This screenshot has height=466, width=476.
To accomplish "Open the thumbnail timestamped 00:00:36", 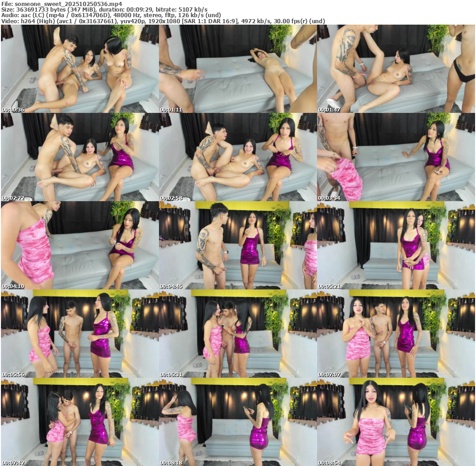I will tap(79, 69).
